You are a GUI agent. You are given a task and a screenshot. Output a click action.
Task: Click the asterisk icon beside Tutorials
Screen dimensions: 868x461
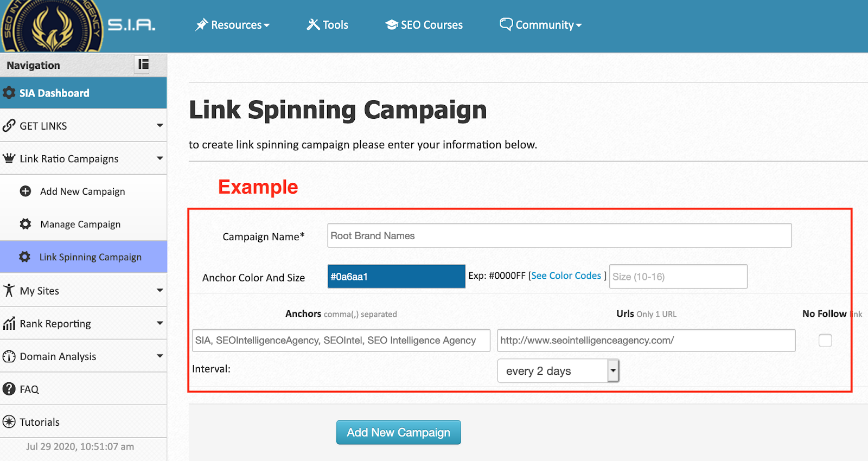(x=9, y=421)
